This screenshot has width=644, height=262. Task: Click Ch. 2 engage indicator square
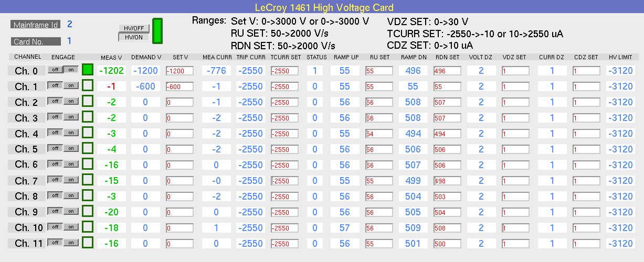pos(88,101)
